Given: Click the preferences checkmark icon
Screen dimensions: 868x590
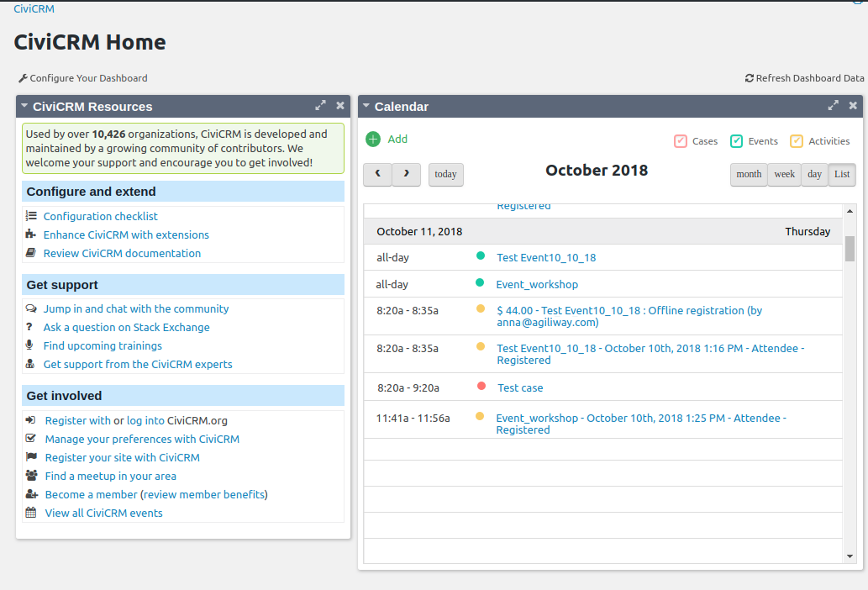Looking at the screenshot, I should (x=31, y=439).
